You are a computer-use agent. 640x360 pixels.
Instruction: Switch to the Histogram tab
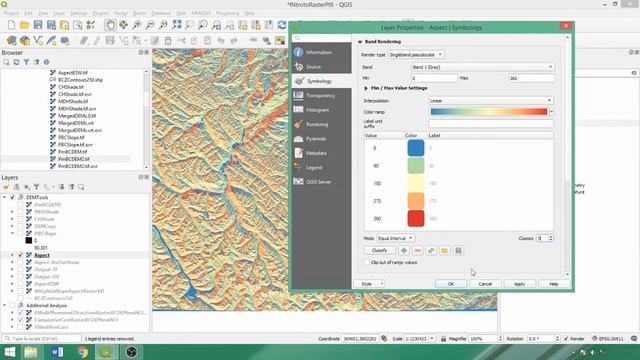point(322,110)
